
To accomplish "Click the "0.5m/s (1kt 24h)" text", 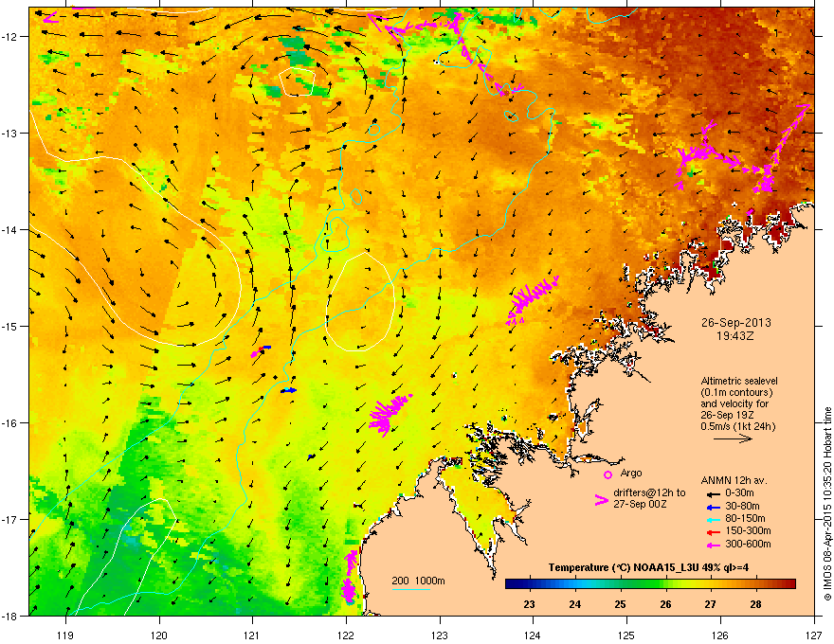I will click(x=737, y=426).
